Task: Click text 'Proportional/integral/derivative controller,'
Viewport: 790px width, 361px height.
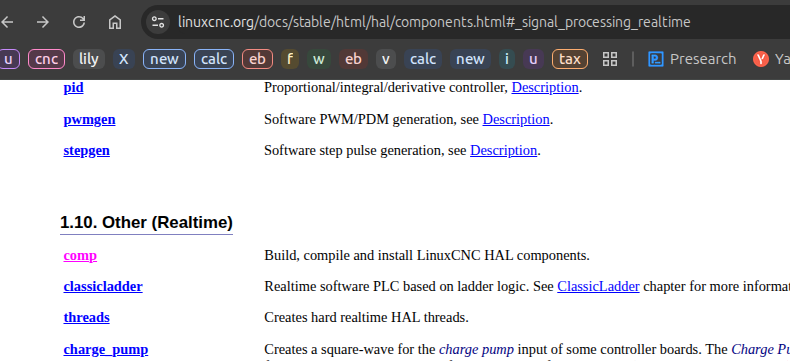Action: click(x=386, y=88)
